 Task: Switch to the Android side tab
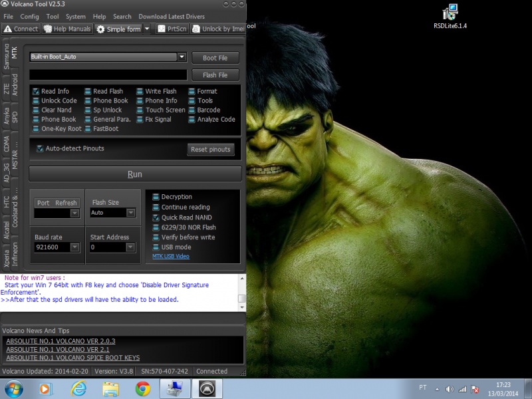tap(15, 85)
